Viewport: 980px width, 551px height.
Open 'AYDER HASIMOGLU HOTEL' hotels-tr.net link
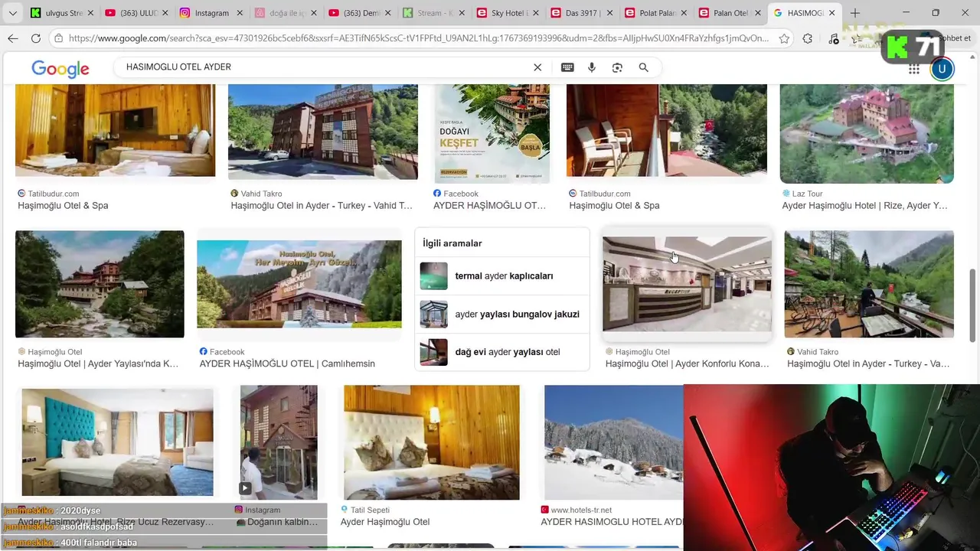tap(612, 522)
